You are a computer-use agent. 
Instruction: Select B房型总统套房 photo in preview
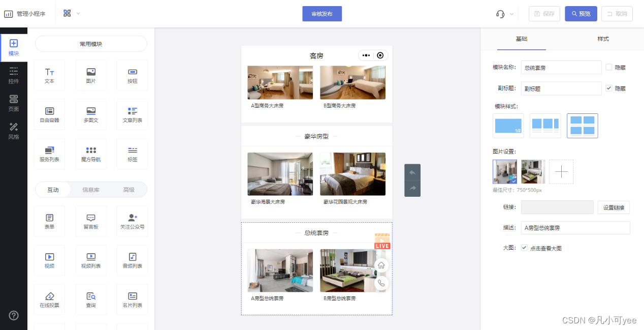point(352,271)
